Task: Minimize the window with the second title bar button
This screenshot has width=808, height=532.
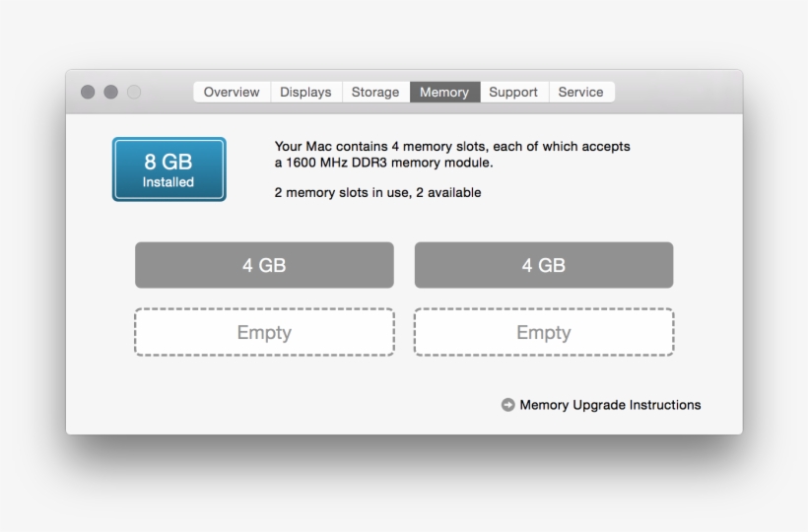Action: click(110, 92)
